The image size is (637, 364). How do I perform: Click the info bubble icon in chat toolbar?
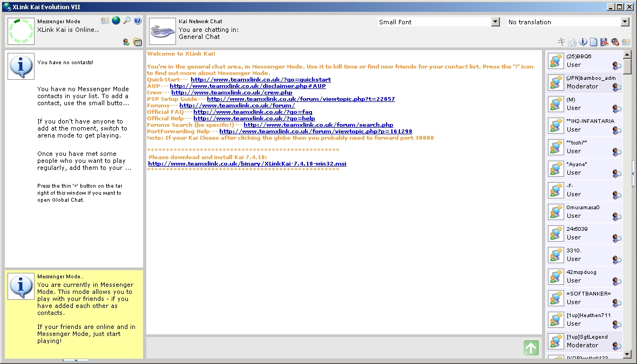click(583, 42)
